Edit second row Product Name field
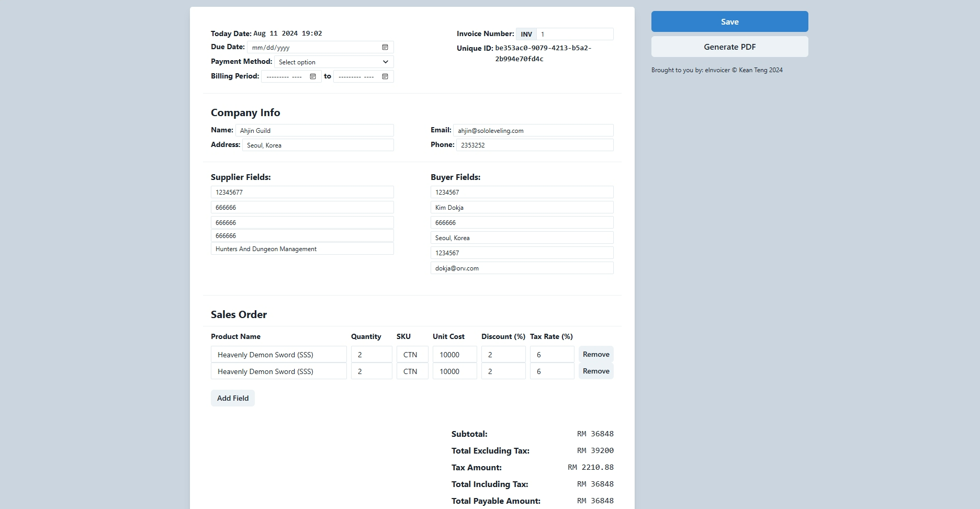Screen dimensions: 980x509 [279, 371]
